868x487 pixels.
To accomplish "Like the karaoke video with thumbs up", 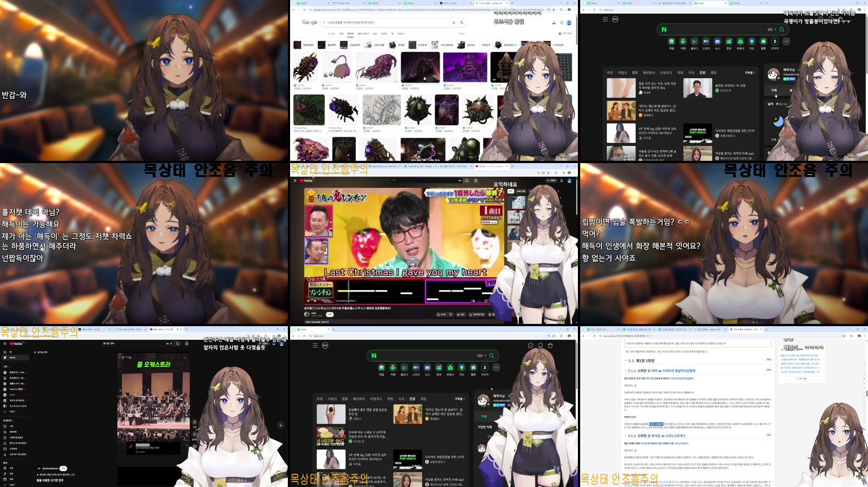I will pyautogui.click(x=438, y=314).
